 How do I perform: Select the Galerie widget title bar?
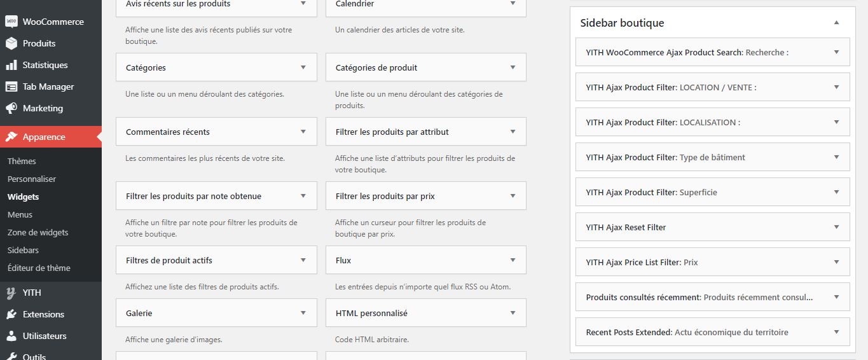(216, 313)
